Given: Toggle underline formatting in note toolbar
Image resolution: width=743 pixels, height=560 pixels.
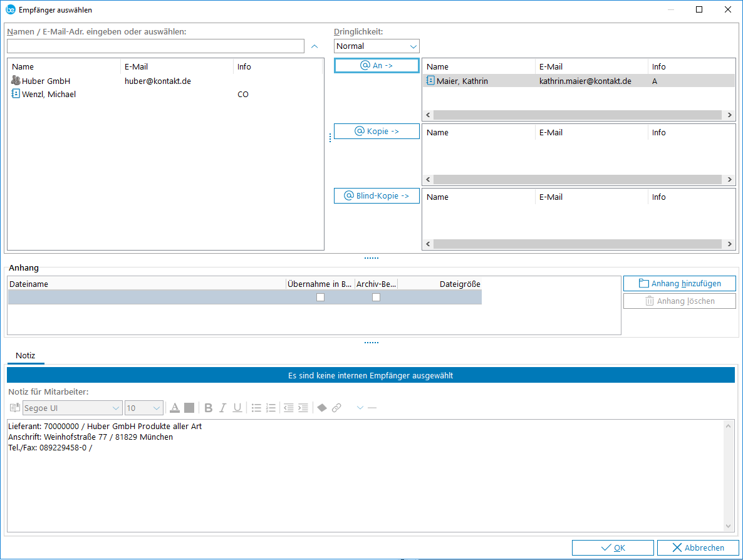Looking at the screenshot, I should coord(237,408).
